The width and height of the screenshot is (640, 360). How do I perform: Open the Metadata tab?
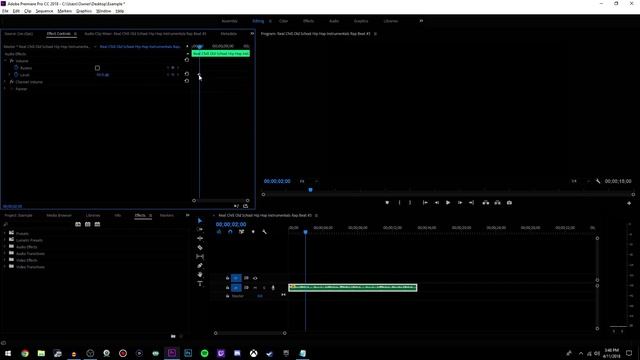(x=229, y=34)
